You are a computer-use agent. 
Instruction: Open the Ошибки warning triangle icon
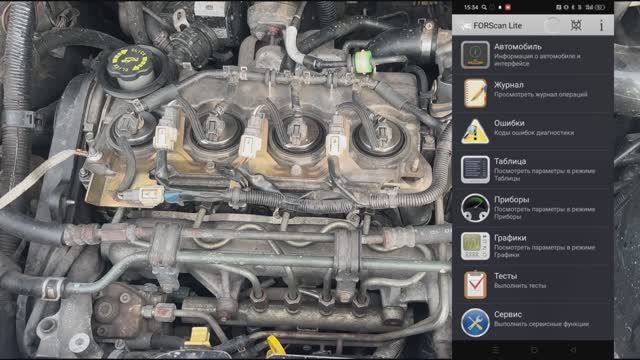click(x=475, y=131)
